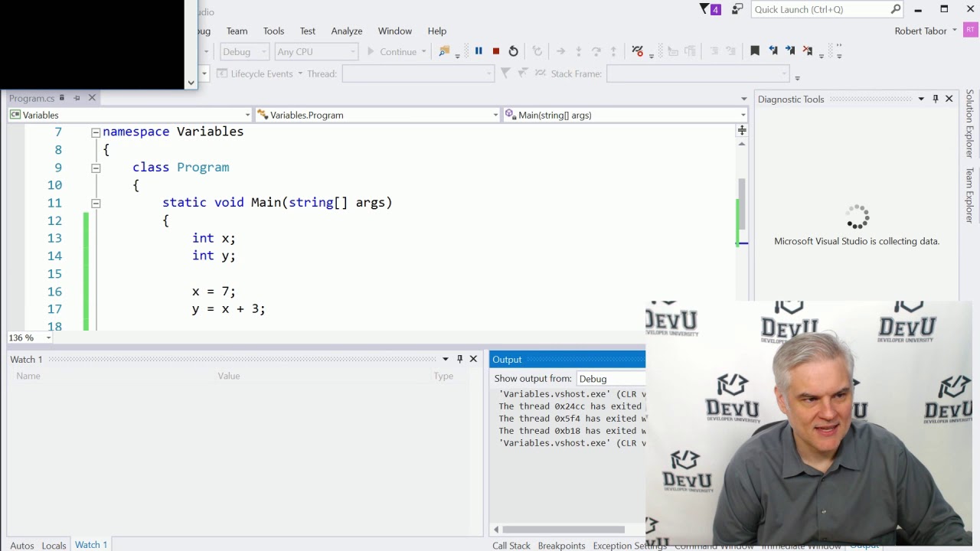Open the notifications flag icon

(710, 9)
